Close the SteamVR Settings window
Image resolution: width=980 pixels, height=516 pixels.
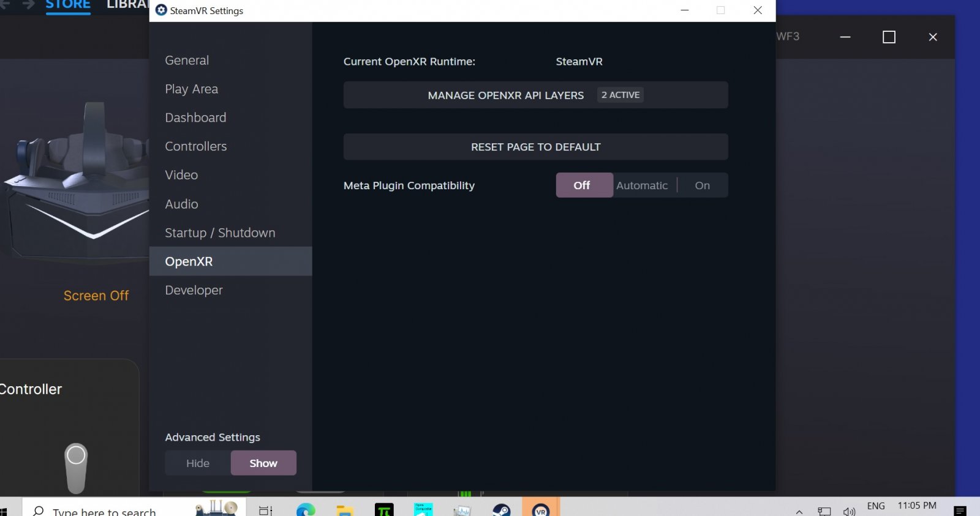point(758,10)
